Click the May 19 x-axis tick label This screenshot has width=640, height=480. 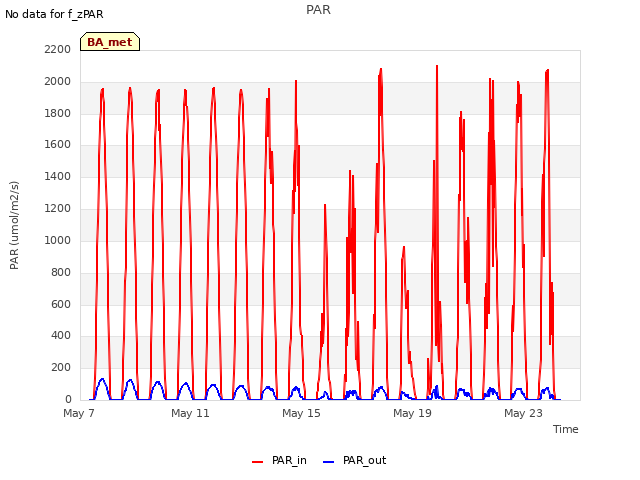pyautogui.click(x=412, y=413)
